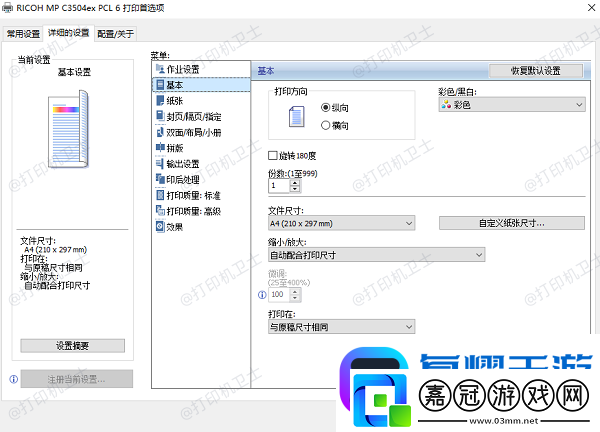Click 注册当前设置 button

click(x=77, y=379)
